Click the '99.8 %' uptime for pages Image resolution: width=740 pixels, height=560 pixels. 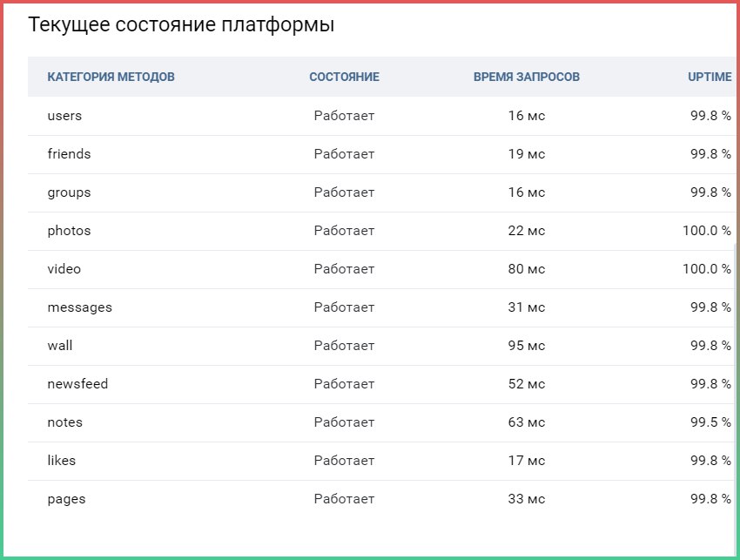[x=710, y=499]
